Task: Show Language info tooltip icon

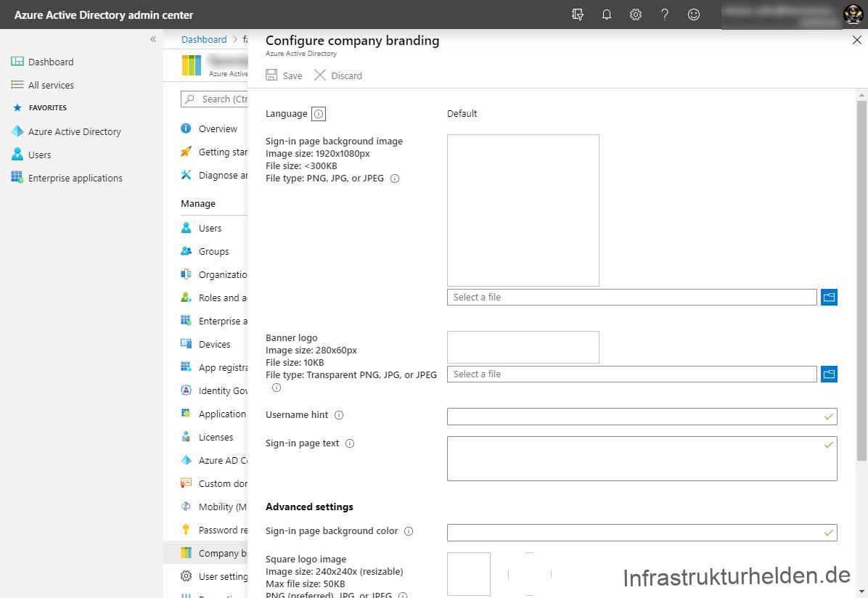Action: point(319,114)
